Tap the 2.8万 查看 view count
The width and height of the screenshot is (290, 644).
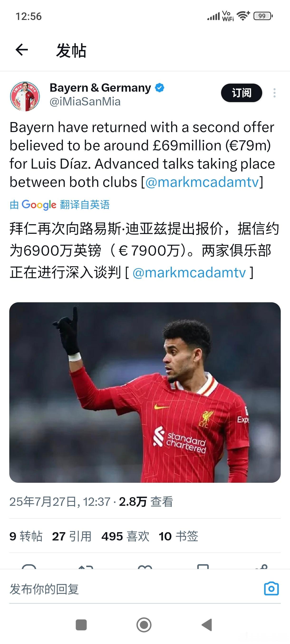click(146, 502)
